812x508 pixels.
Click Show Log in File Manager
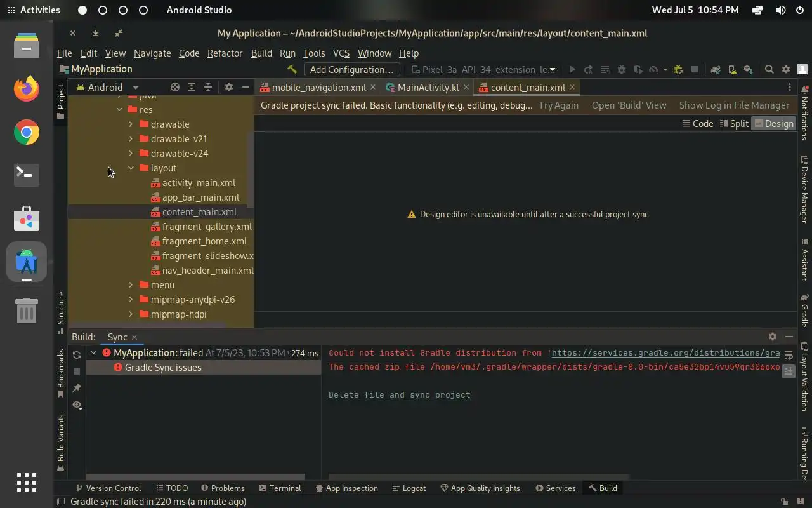pos(734,105)
